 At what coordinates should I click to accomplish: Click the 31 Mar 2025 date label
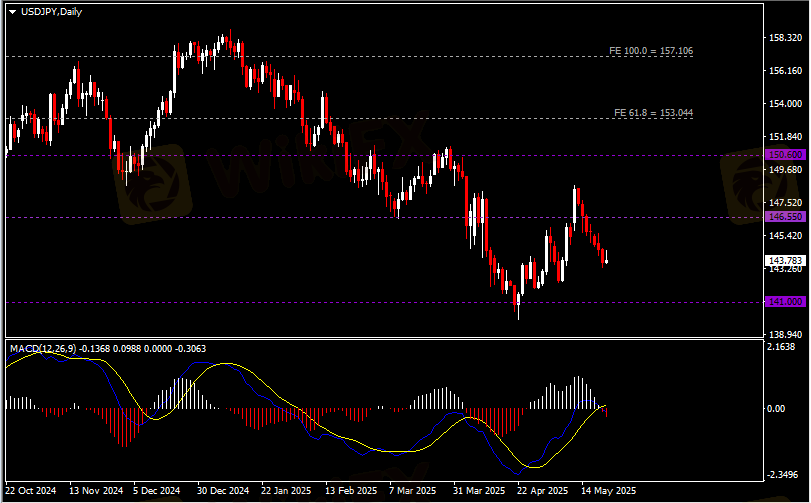(x=479, y=490)
